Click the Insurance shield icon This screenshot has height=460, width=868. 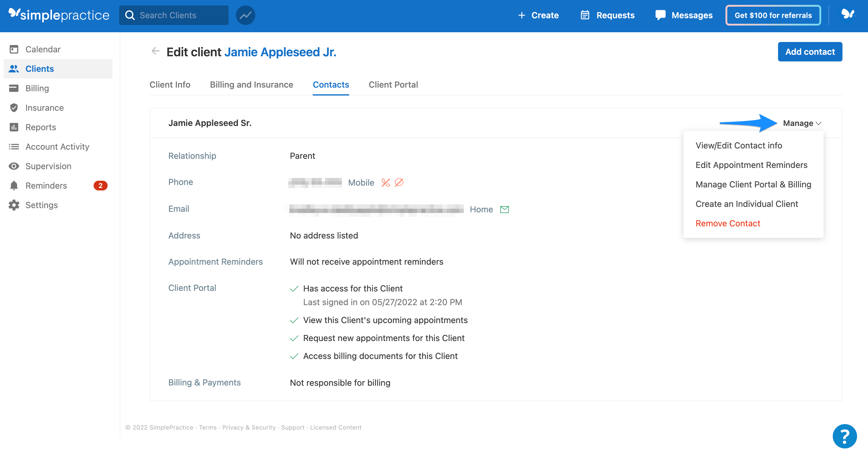tap(14, 108)
